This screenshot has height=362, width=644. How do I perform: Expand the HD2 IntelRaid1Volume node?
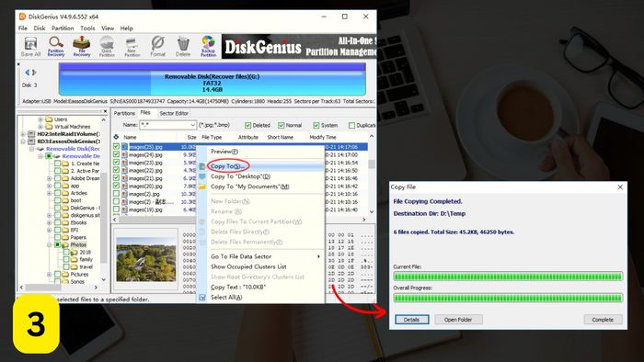(x=23, y=134)
